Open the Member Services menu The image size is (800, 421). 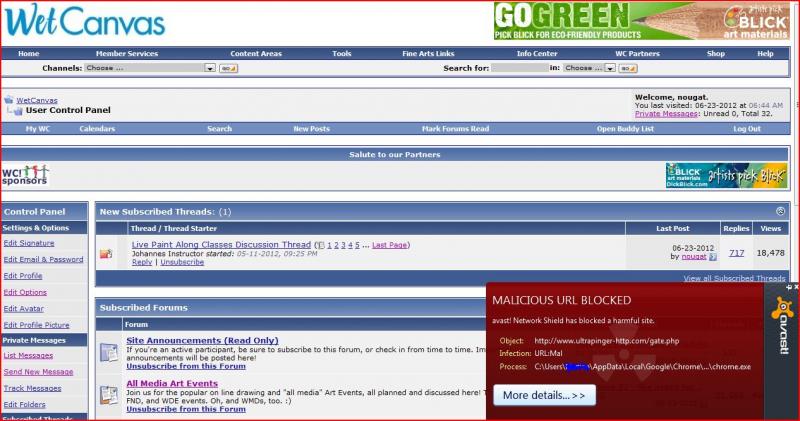(x=127, y=54)
